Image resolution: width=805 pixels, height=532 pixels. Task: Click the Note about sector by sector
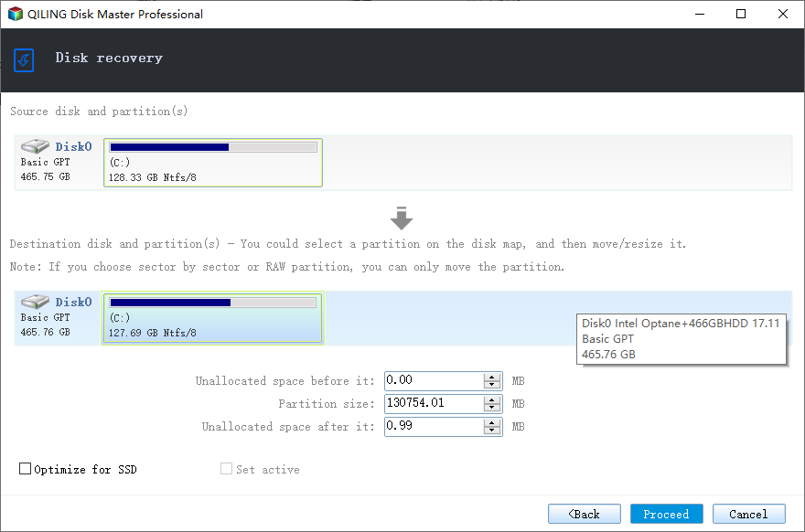287,267
